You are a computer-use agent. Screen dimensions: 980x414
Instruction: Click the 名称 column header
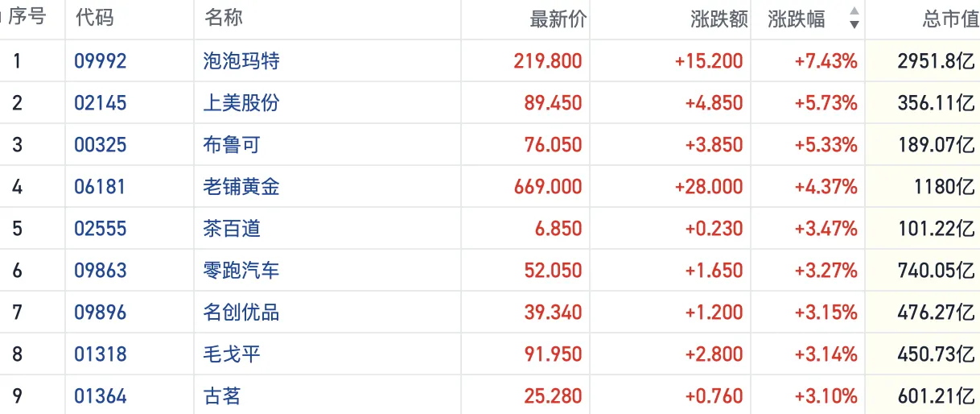point(224,19)
